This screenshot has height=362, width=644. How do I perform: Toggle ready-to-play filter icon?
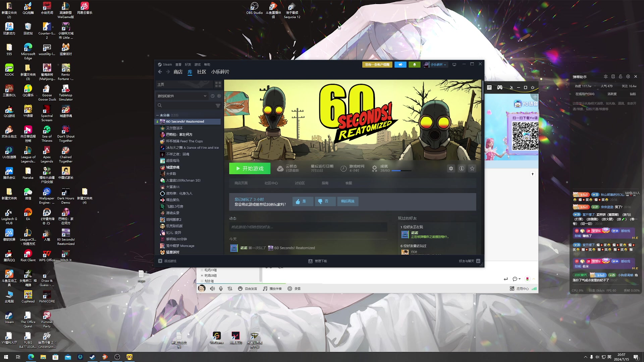point(219,96)
